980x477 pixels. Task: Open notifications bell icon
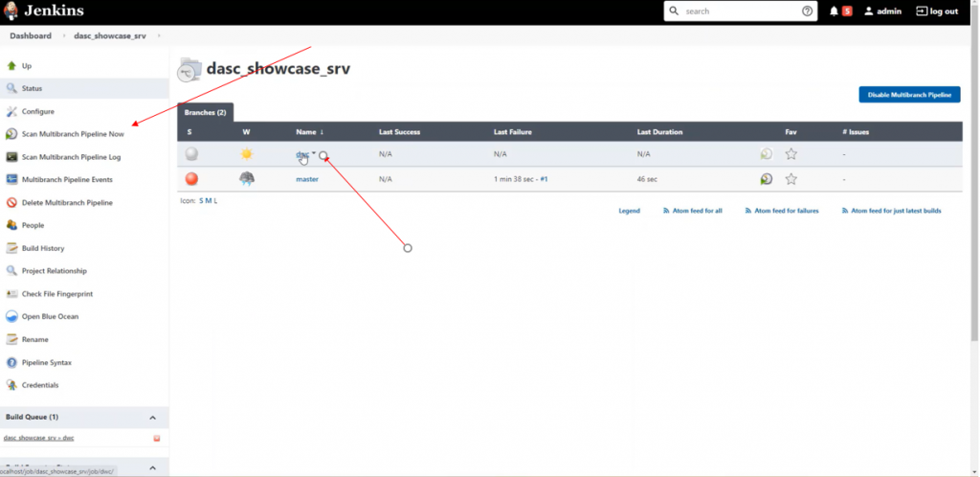[834, 11]
